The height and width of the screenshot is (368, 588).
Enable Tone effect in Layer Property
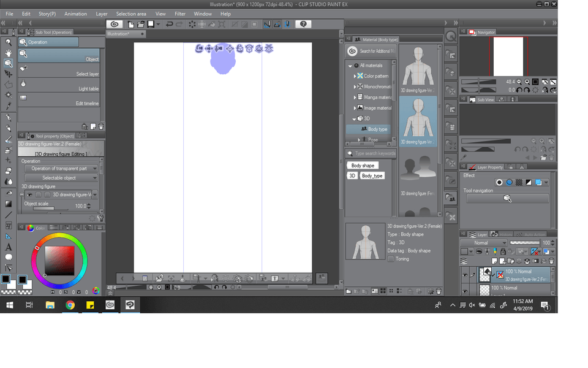tap(519, 182)
